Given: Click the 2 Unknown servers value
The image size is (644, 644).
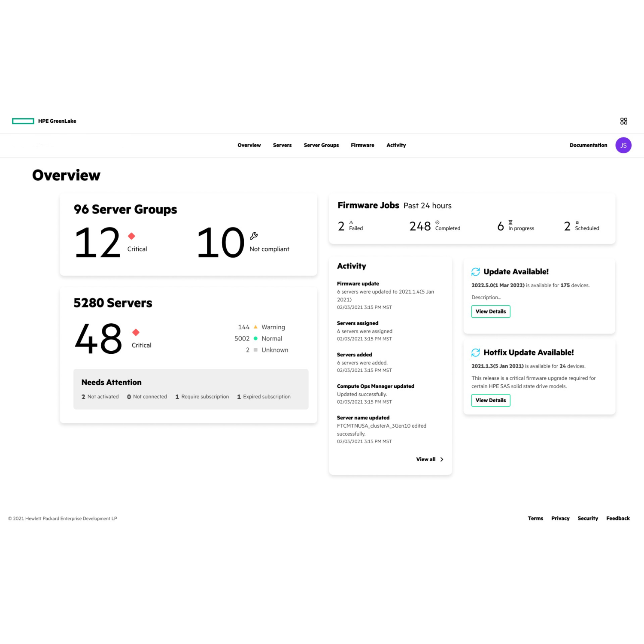Looking at the screenshot, I should pyautogui.click(x=247, y=350).
